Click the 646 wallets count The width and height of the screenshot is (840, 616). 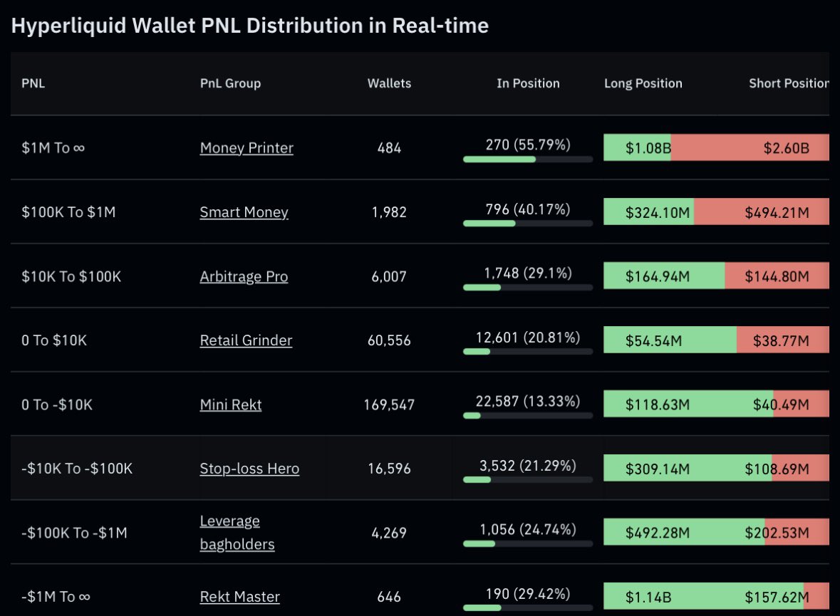(390, 597)
